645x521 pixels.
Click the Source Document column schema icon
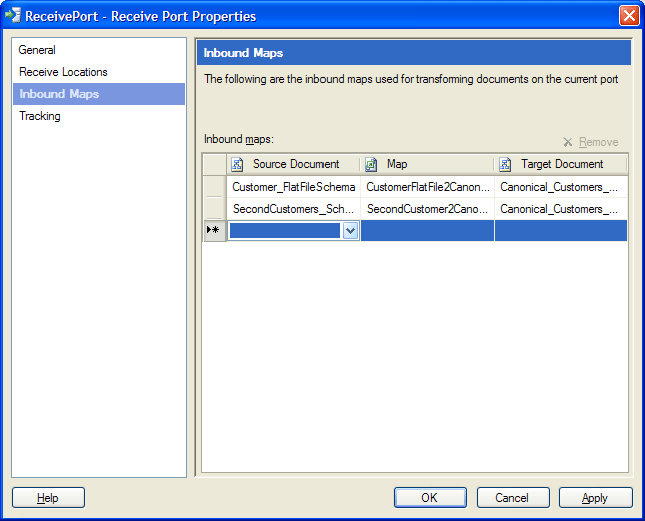click(x=237, y=164)
